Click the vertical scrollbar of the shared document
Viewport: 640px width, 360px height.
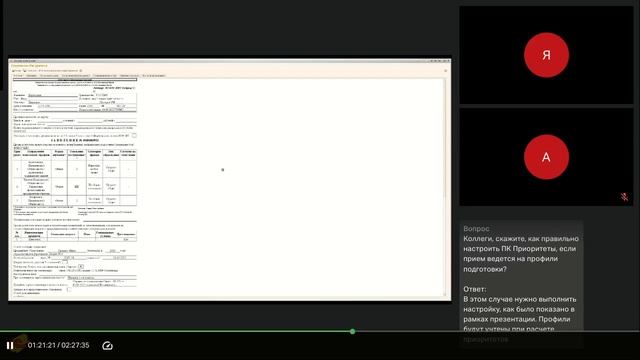[x=445, y=188]
